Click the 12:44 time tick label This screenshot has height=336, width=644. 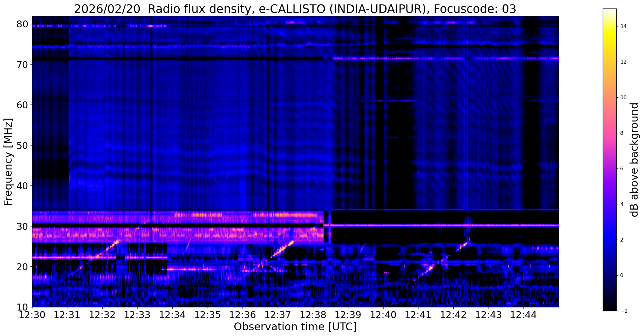524,315
